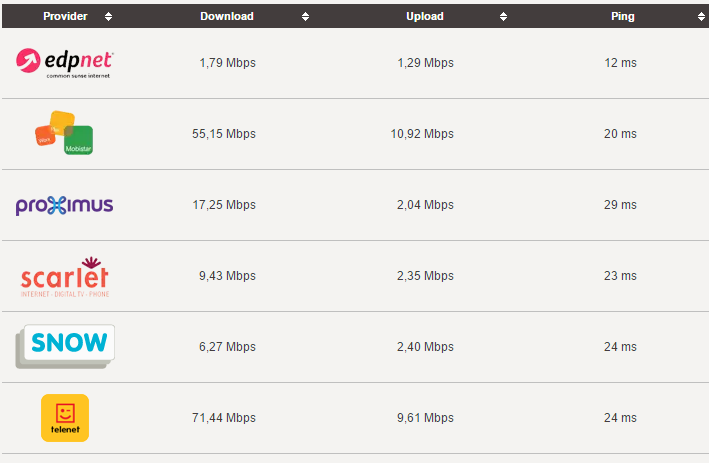Click the 29 ms ping cell
Image resolution: width=709 pixels, height=463 pixels.
(x=620, y=205)
